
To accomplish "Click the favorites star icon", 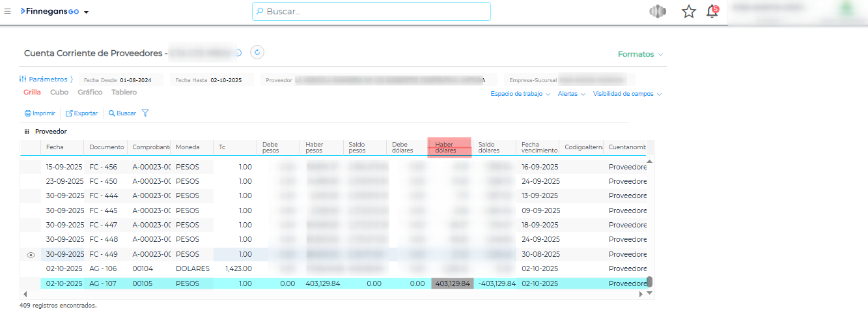I will tap(688, 12).
